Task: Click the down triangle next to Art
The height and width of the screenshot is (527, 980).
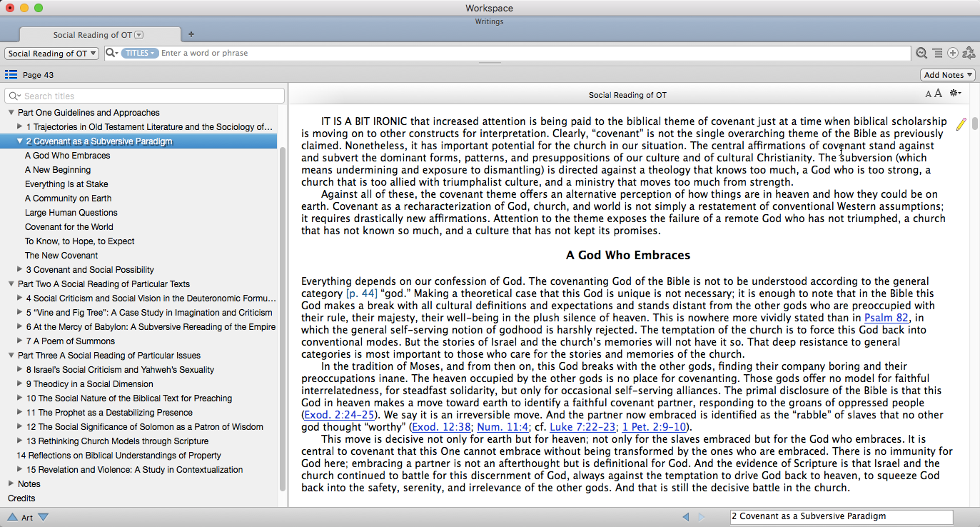Action: coord(44,517)
